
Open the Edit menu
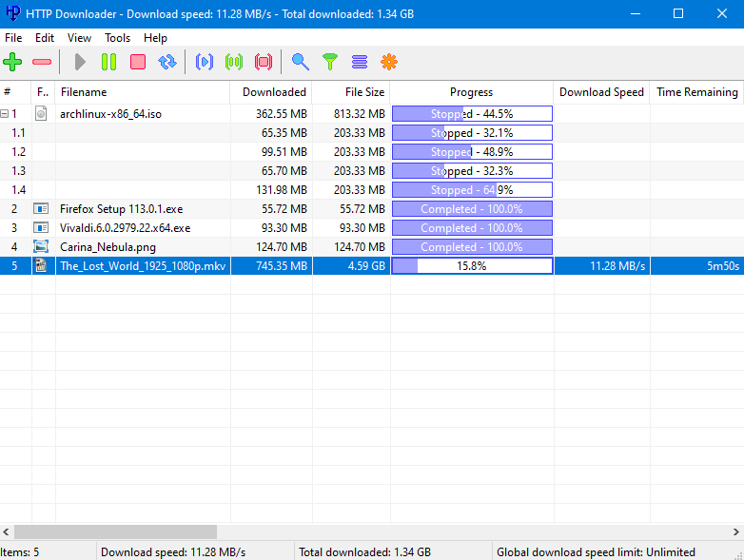click(x=45, y=38)
